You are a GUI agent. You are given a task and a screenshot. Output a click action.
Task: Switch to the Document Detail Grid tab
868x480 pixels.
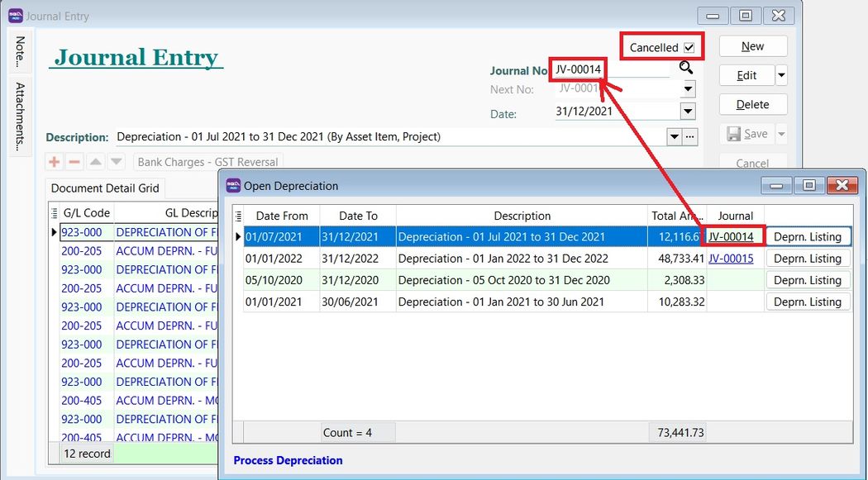pyautogui.click(x=105, y=188)
